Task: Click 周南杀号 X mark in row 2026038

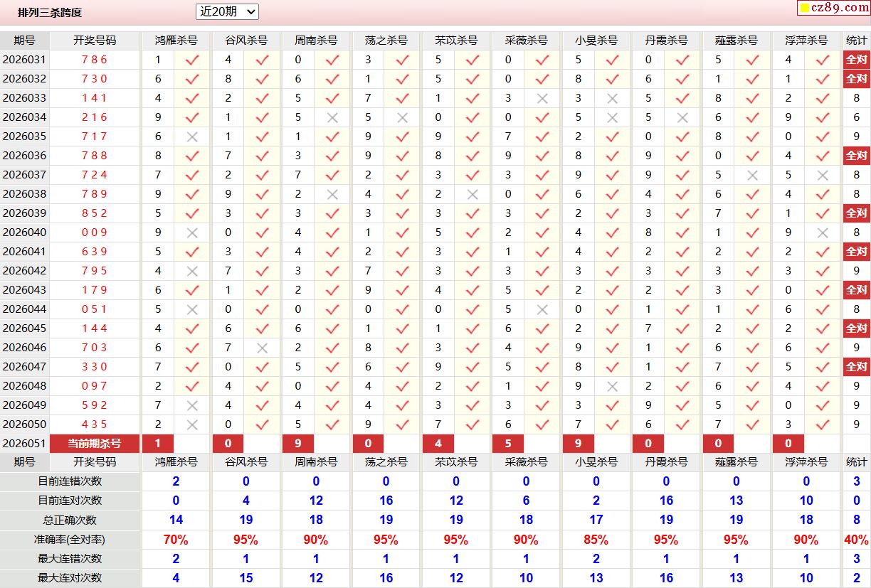Action: pyautogui.click(x=332, y=194)
